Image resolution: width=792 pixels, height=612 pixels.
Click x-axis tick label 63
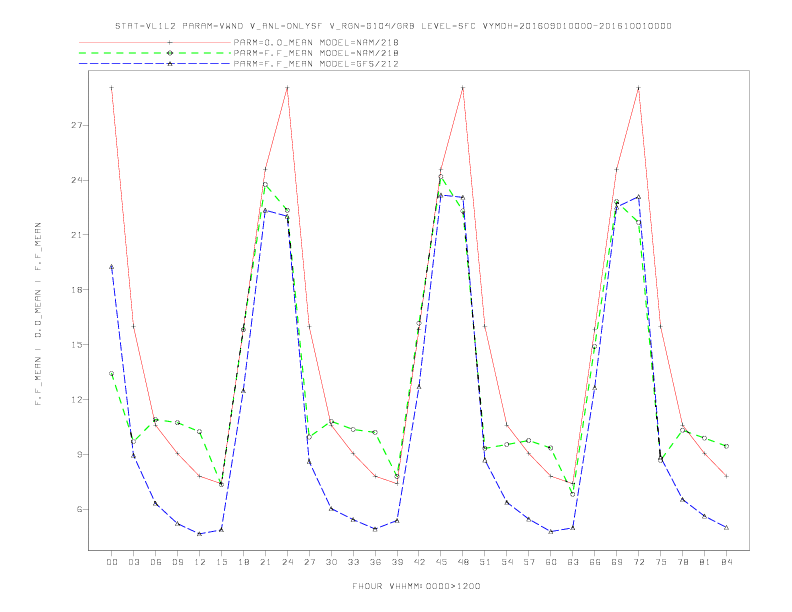point(573,562)
